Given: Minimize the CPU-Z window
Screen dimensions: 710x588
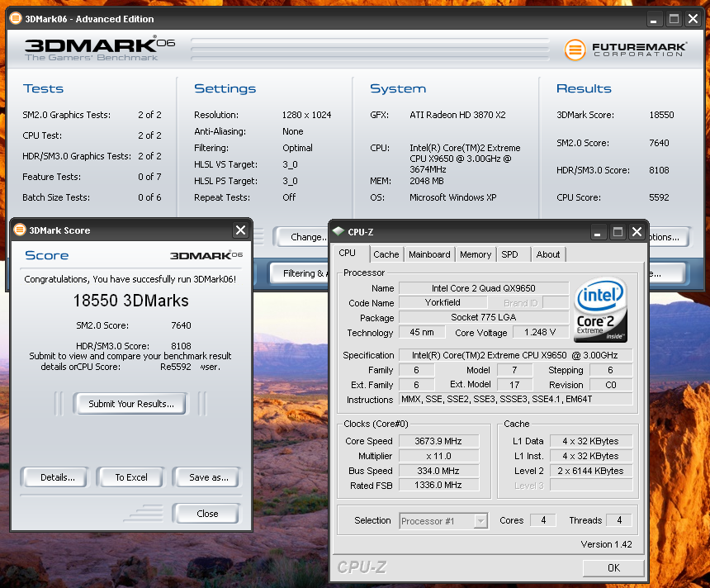Looking at the screenshot, I should click(x=598, y=232).
